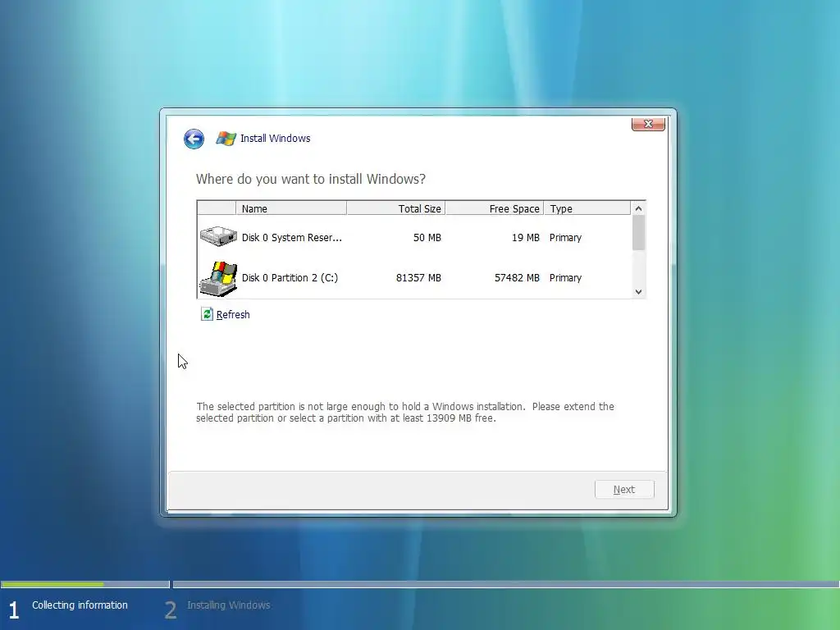Click the System Reserved disk drive icon

tap(218, 237)
